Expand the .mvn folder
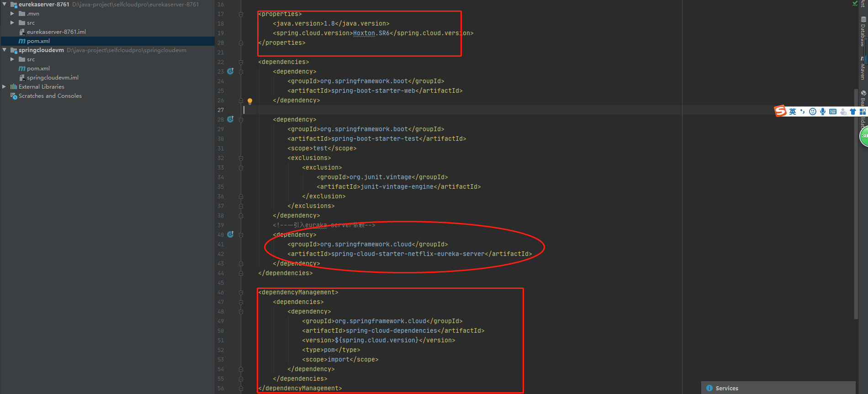 click(x=12, y=14)
